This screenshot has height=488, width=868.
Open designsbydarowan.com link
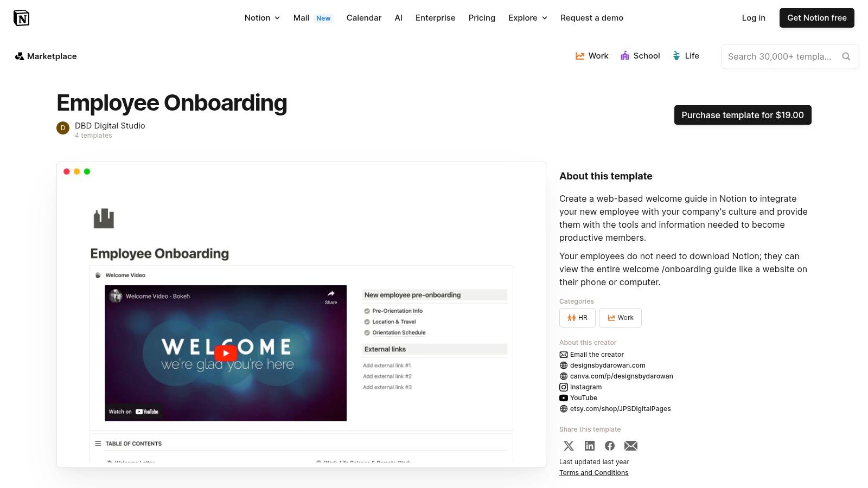(x=608, y=365)
